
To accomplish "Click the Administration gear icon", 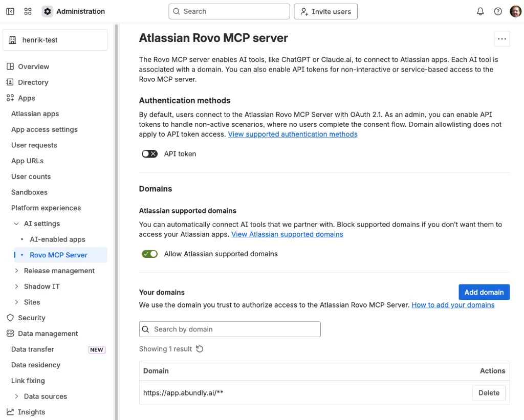I will (48, 11).
